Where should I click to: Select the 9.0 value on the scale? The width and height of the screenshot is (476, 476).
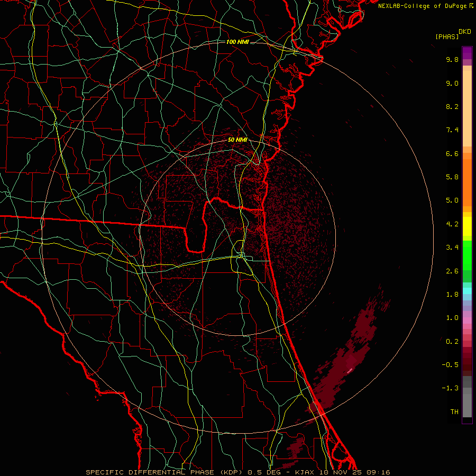point(452,83)
